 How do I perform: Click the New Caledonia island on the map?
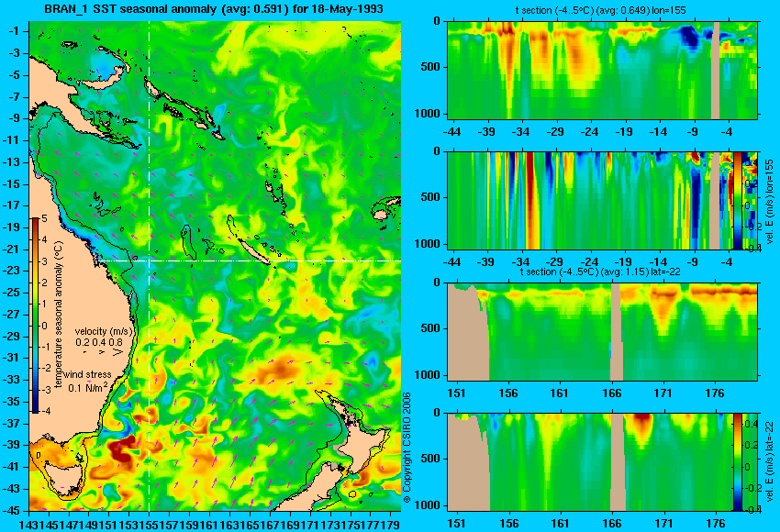tap(253, 252)
